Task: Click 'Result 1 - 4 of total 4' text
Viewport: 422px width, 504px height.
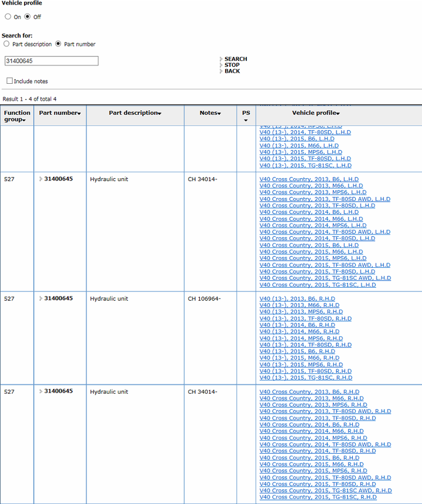Action: pos(29,99)
